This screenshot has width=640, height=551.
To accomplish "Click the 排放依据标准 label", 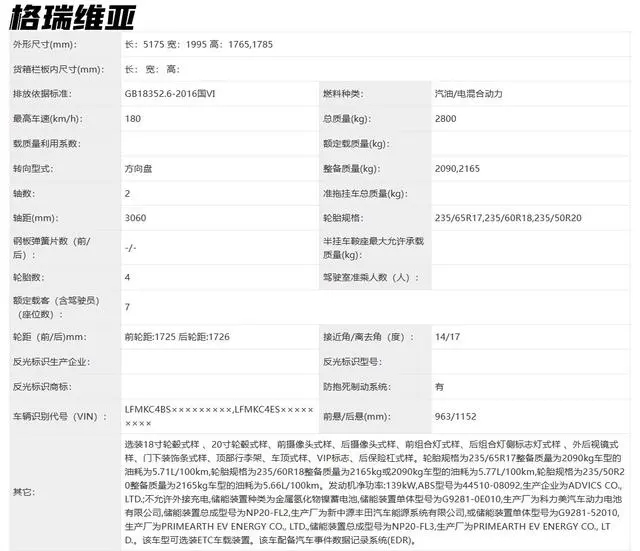I will pos(42,94).
